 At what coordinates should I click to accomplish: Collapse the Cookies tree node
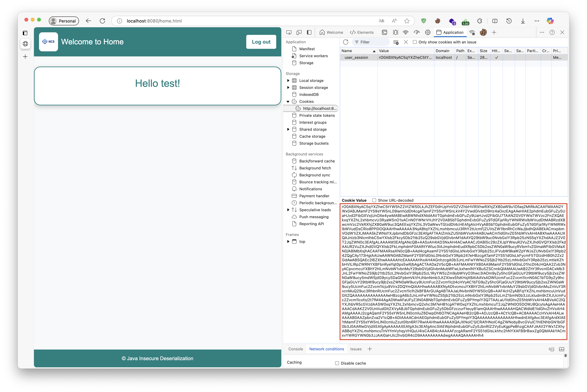288,102
